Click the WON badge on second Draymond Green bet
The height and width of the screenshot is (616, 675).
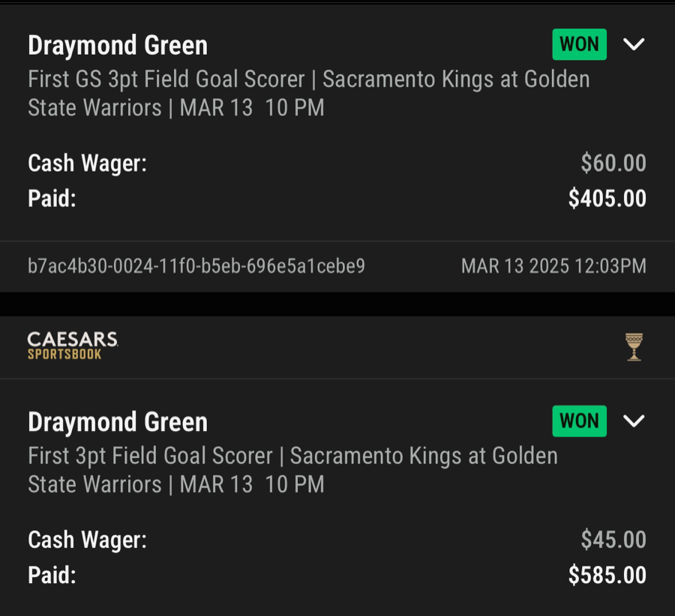[579, 420]
